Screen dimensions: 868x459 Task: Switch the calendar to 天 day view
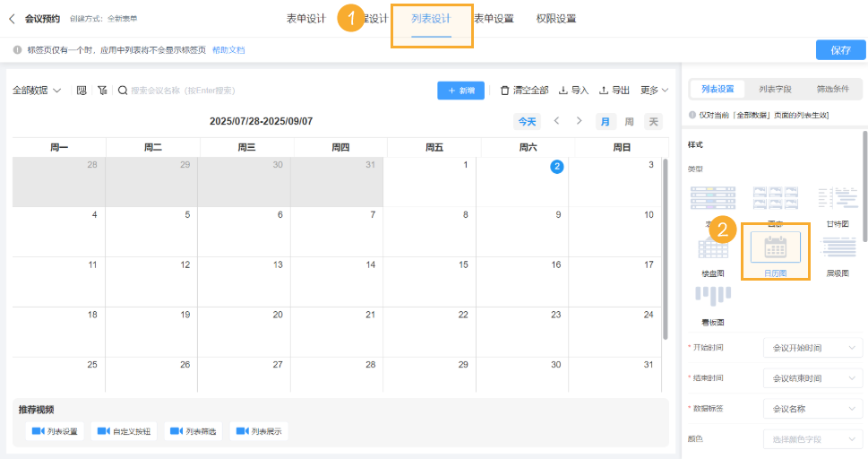[x=653, y=122]
